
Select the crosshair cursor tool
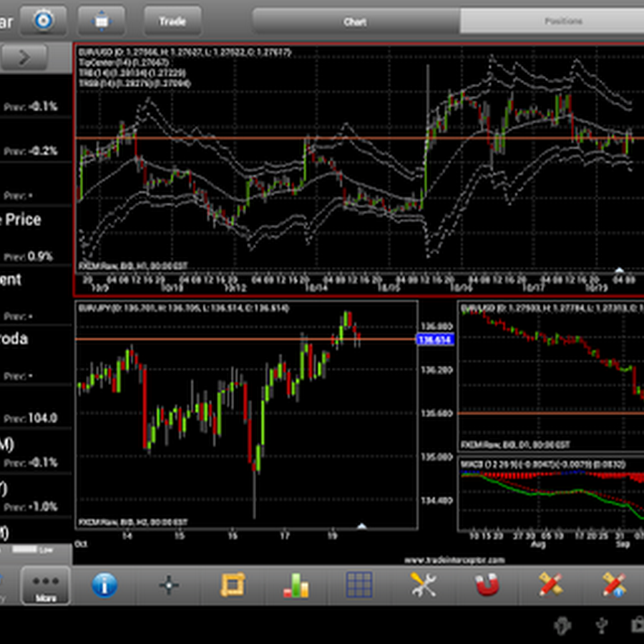[x=169, y=585]
